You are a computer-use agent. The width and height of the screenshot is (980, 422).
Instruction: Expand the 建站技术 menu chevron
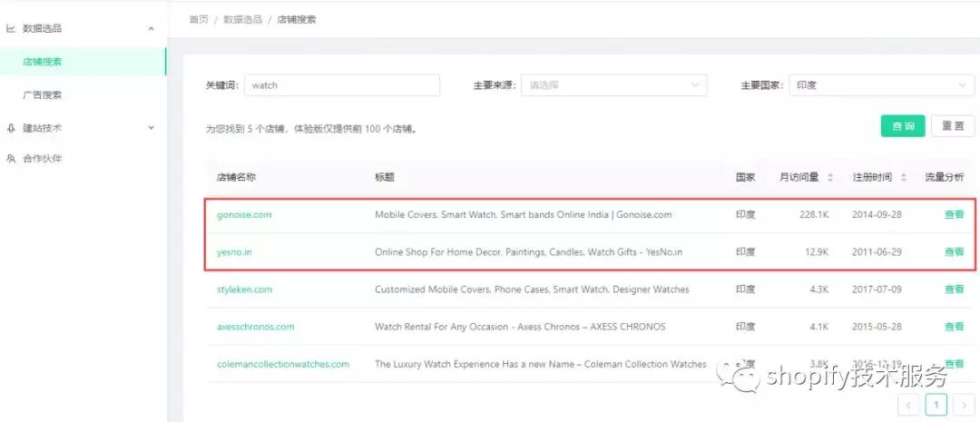[x=151, y=128]
